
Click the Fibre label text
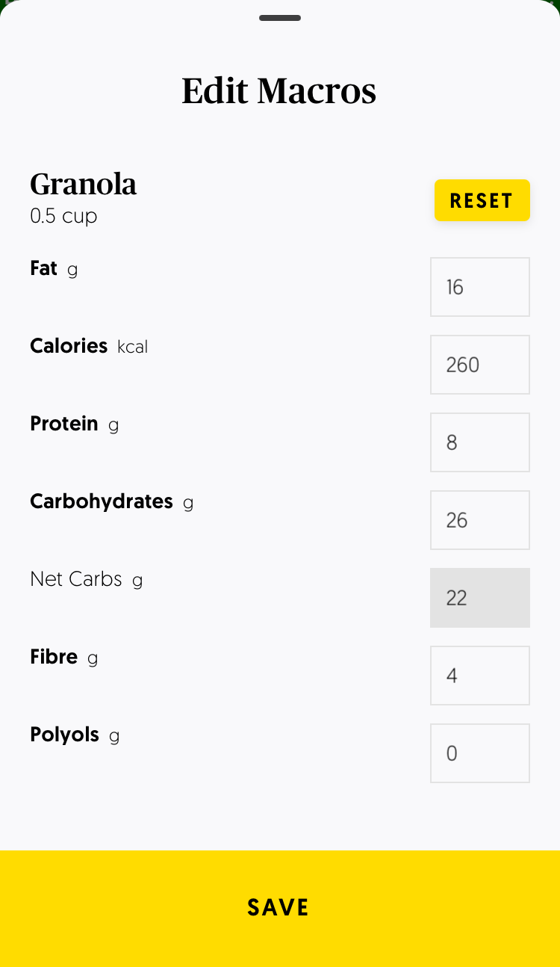pos(54,657)
